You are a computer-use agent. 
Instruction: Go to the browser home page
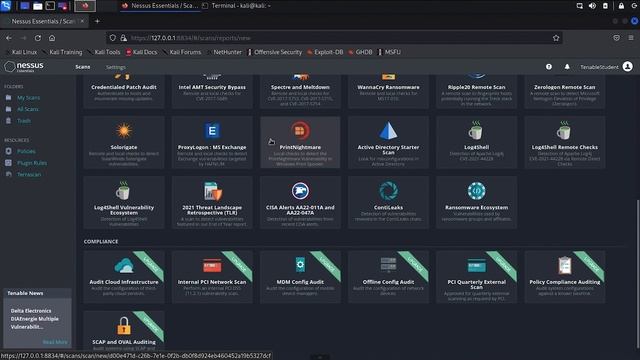pos(52,38)
